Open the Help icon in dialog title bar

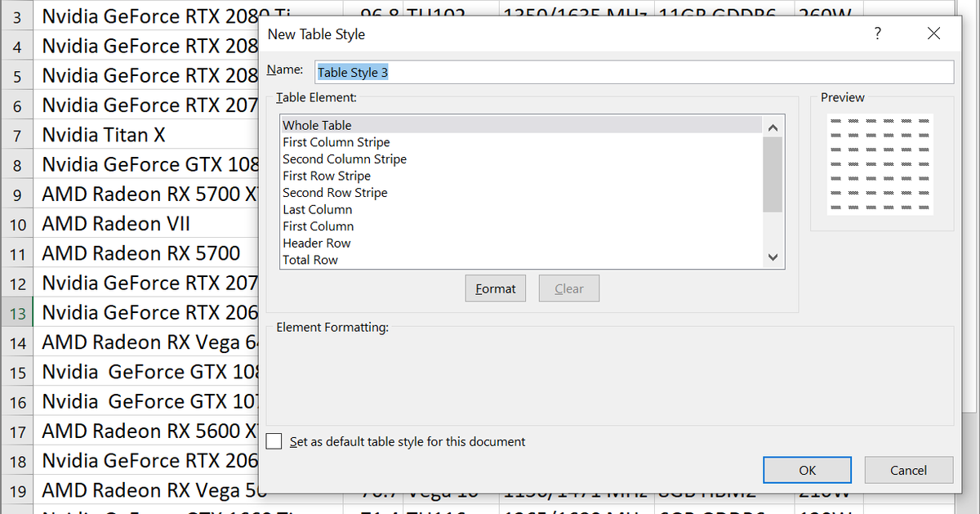pyautogui.click(x=877, y=34)
